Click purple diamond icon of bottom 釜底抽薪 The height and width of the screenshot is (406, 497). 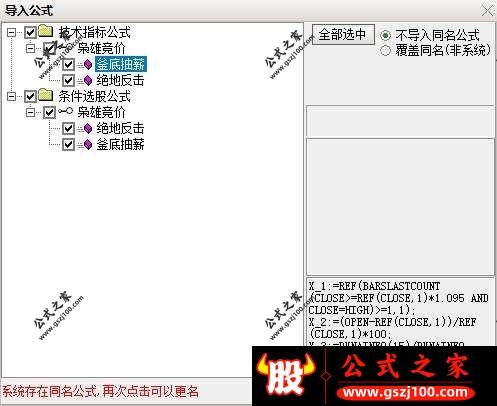[88, 144]
